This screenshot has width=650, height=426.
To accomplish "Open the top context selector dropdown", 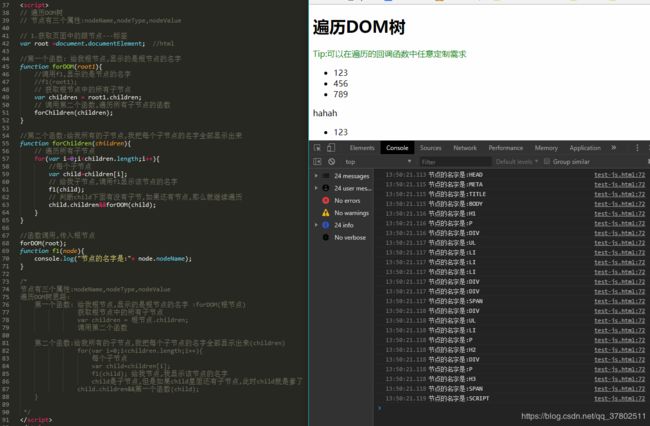I will coord(377,162).
